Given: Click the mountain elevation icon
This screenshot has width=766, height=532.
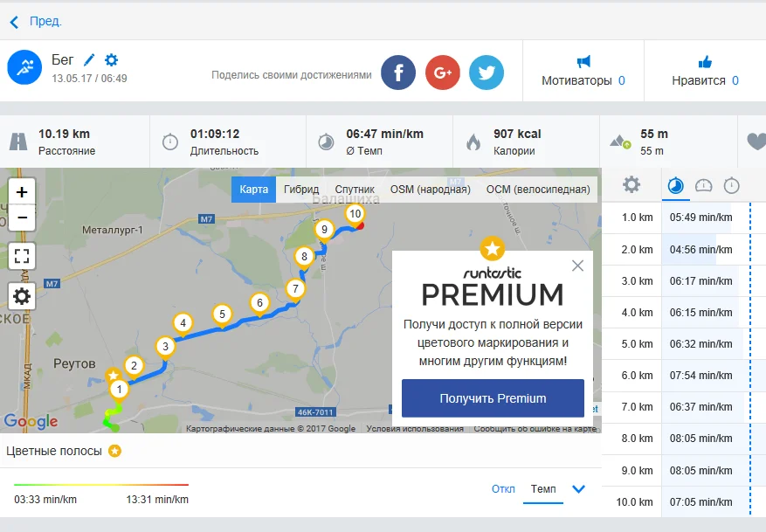Looking at the screenshot, I should [x=620, y=142].
